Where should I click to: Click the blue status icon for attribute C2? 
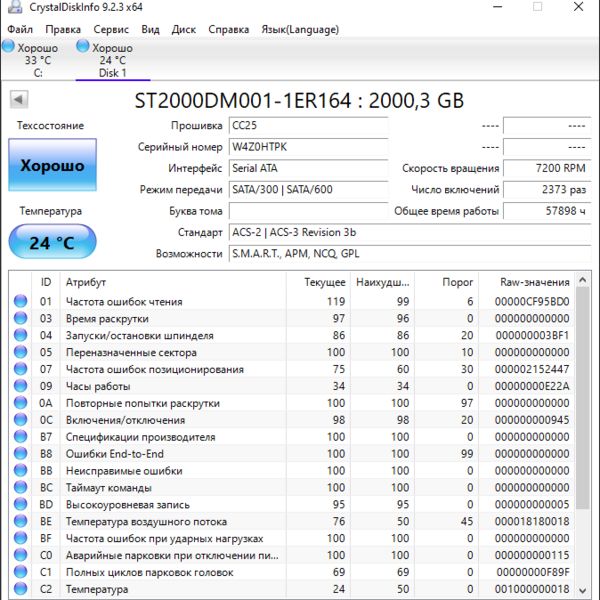pyautogui.click(x=21, y=589)
